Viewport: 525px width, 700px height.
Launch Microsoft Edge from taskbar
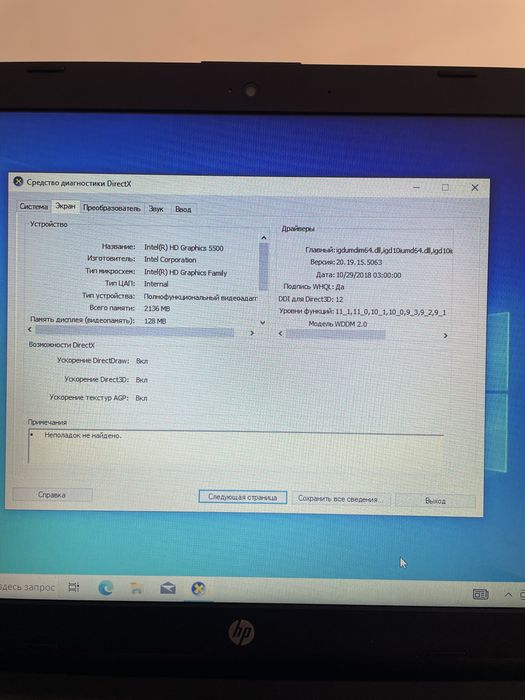click(x=105, y=588)
